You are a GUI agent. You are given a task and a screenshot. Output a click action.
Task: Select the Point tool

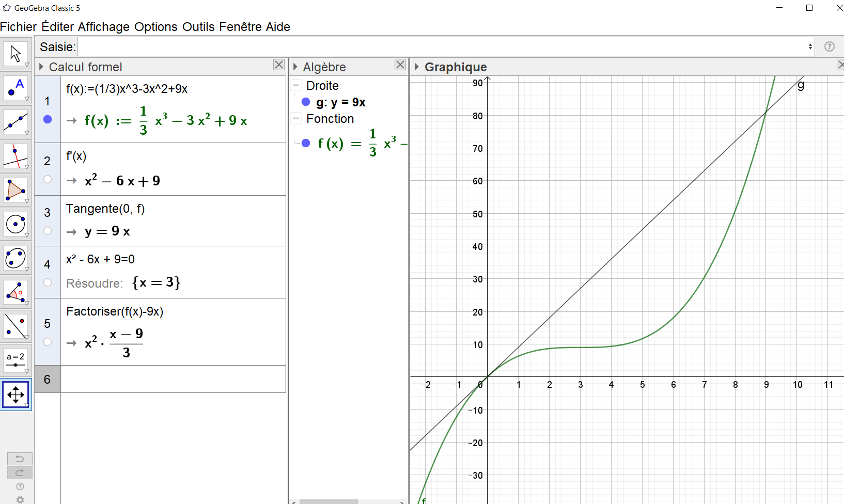[x=15, y=88]
